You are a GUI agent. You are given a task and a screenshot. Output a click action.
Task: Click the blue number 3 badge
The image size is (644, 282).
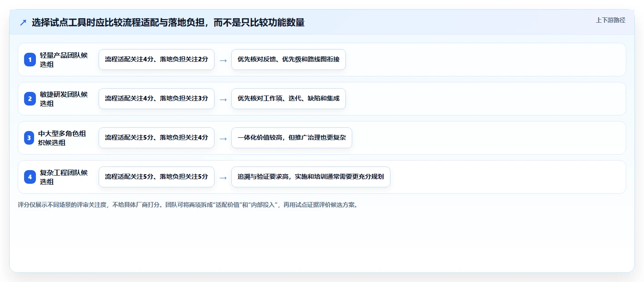[x=30, y=138]
